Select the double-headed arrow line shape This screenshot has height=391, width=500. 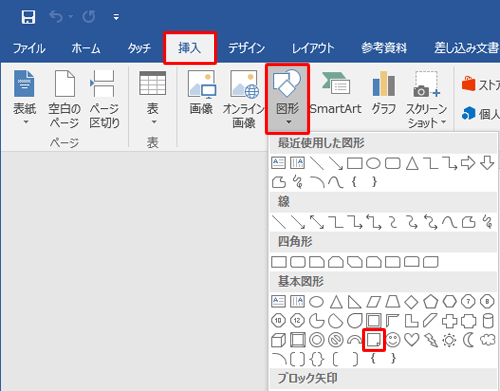317,222
